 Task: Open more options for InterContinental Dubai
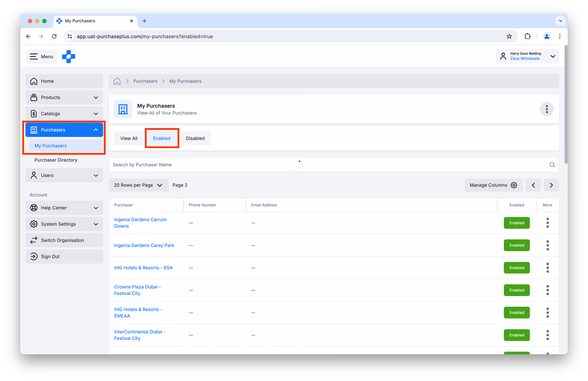[548, 335]
